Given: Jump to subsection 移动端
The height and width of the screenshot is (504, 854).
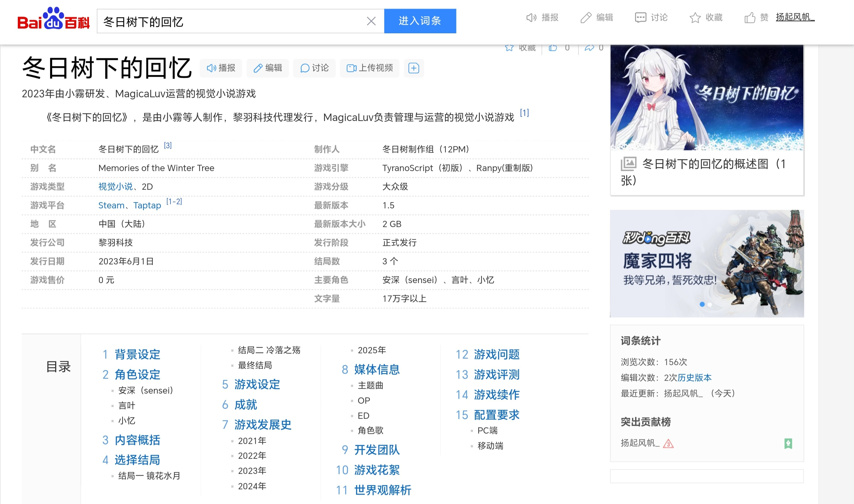Looking at the screenshot, I should [x=490, y=446].
